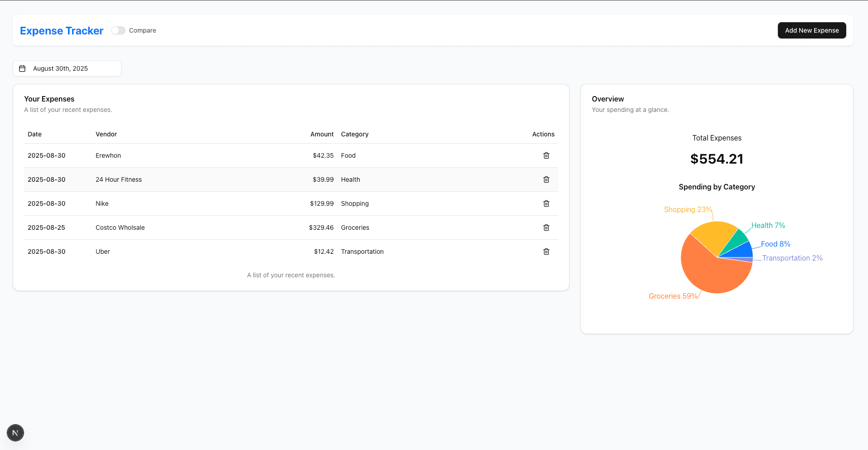Click the Total Expenses value $554.21
Viewport: 868px width, 450px height.
coord(717,159)
